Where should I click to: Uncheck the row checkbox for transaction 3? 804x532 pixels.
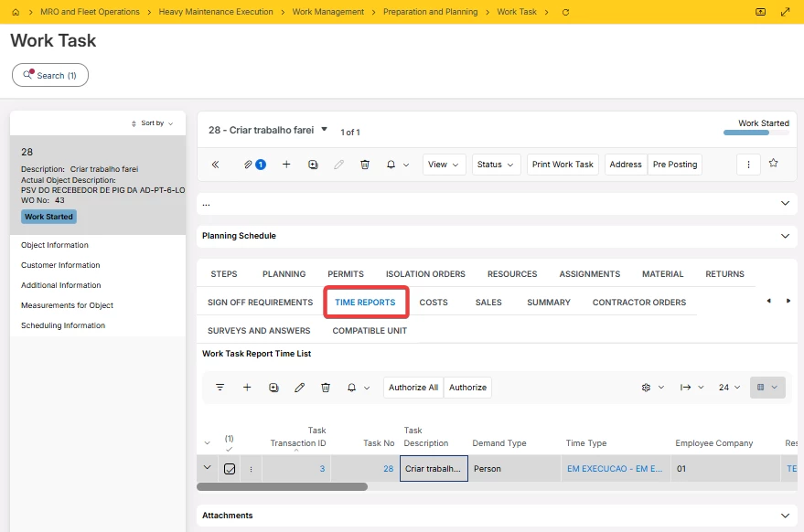230,469
